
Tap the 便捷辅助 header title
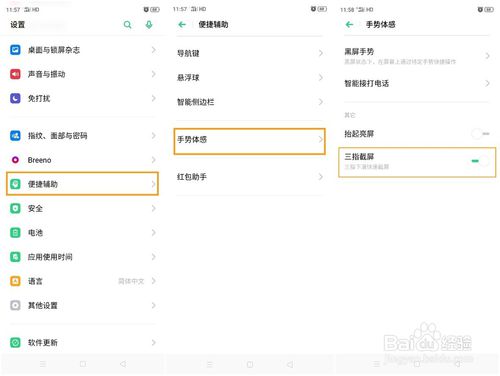pos(213,24)
